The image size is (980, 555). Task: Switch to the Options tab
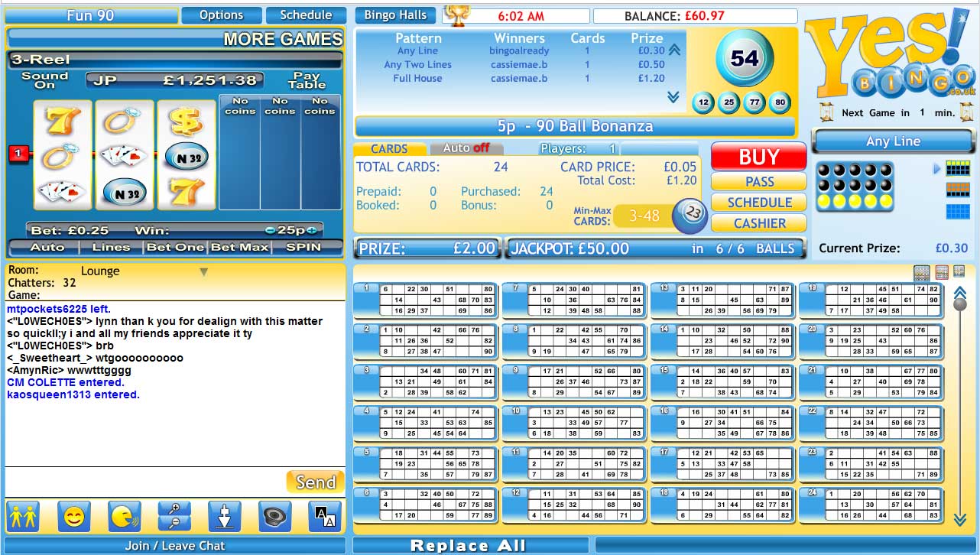[221, 15]
